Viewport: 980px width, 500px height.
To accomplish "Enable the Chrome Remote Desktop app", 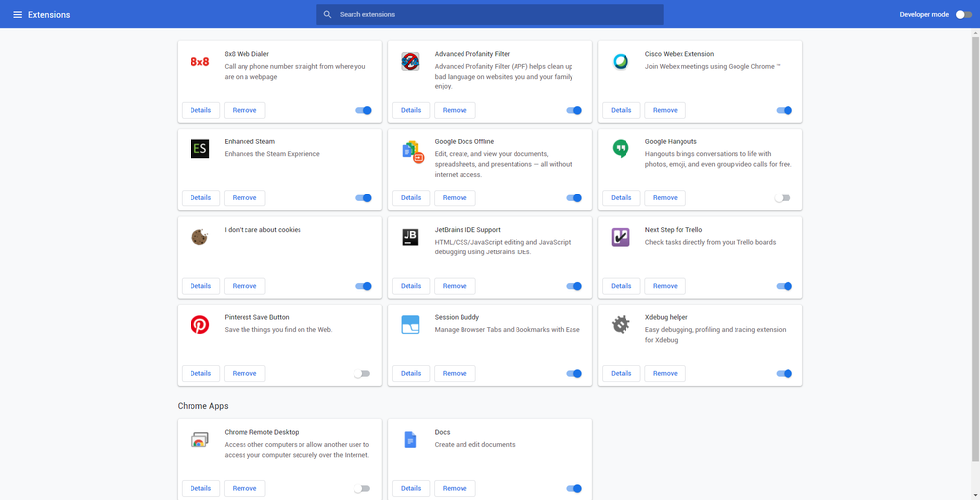I will pos(362,489).
